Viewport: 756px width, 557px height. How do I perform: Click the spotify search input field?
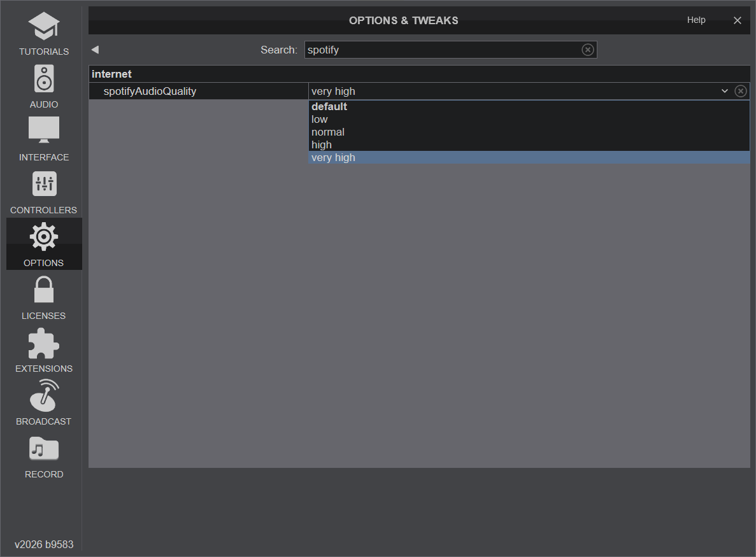pyautogui.click(x=450, y=50)
